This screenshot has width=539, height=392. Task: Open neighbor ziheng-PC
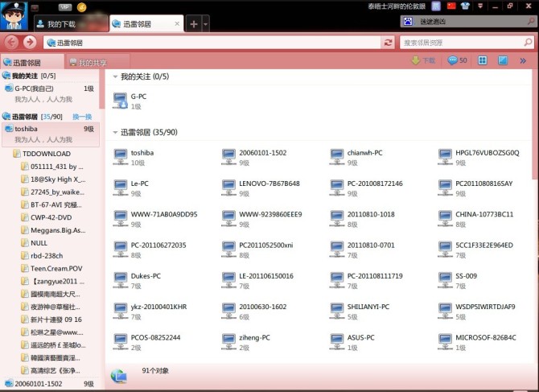coord(246,342)
